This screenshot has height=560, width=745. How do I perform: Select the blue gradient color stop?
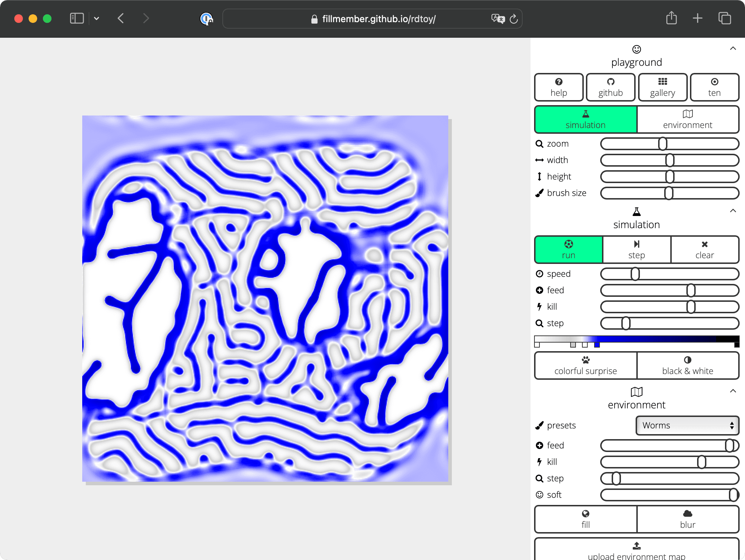(x=597, y=345)
